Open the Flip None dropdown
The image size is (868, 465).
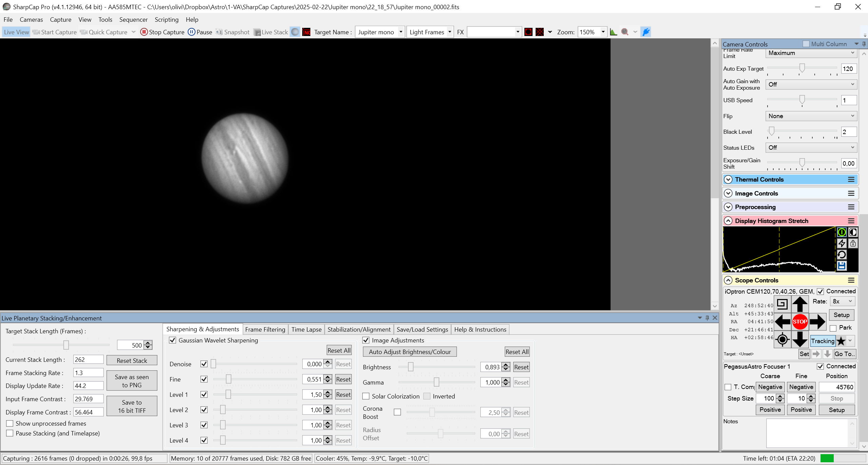[x=811, y=116]
